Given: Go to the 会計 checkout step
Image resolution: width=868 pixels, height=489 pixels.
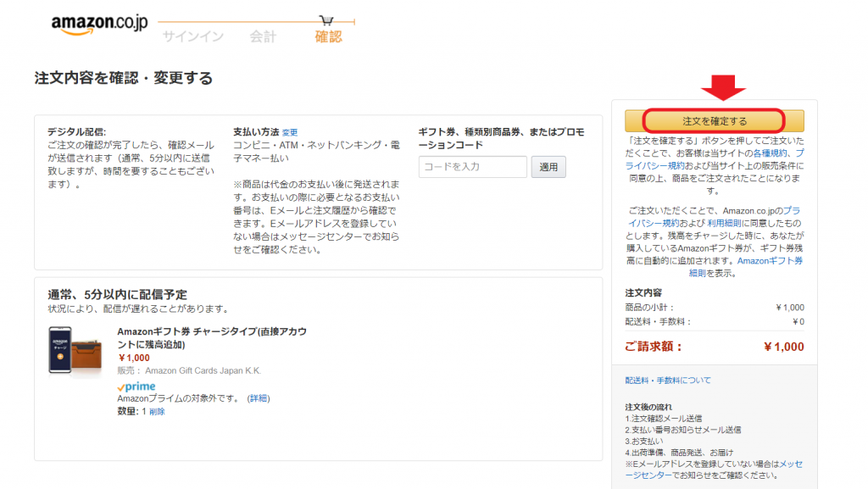Looking at the screenshot, I should click(x=262, y=36).
